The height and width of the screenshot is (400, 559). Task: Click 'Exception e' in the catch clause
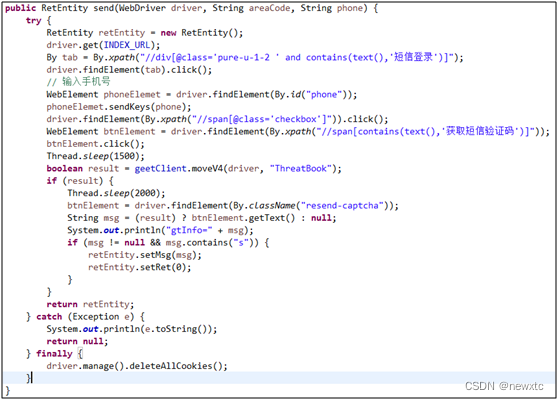click(101, 317)
